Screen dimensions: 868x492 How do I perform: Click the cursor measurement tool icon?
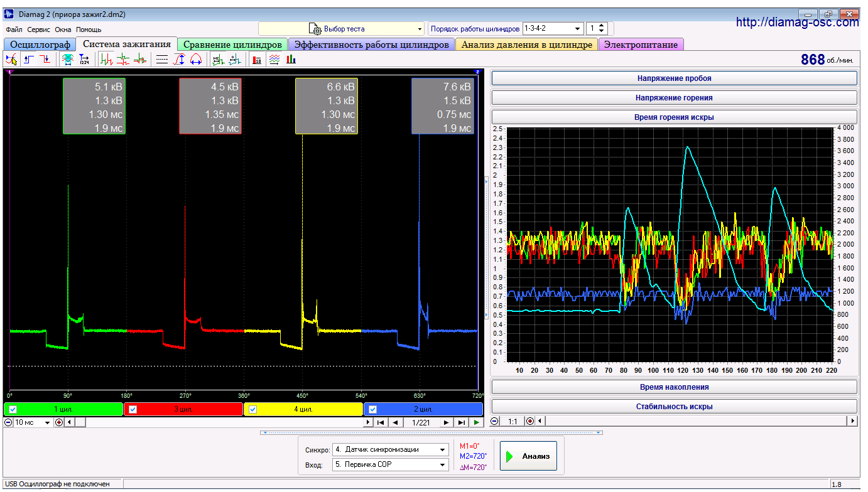(11, 60)
